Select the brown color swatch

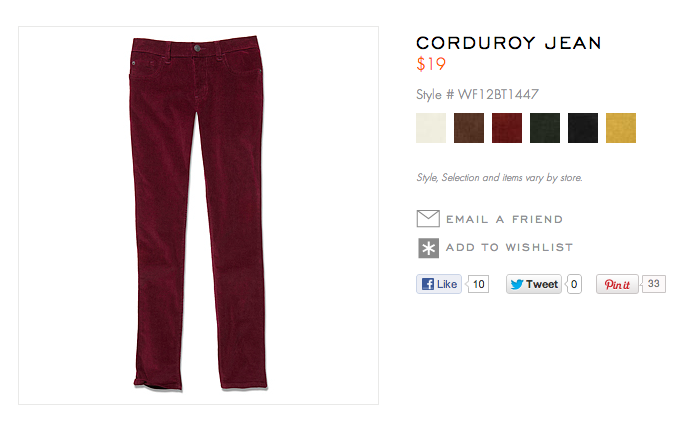469,128
